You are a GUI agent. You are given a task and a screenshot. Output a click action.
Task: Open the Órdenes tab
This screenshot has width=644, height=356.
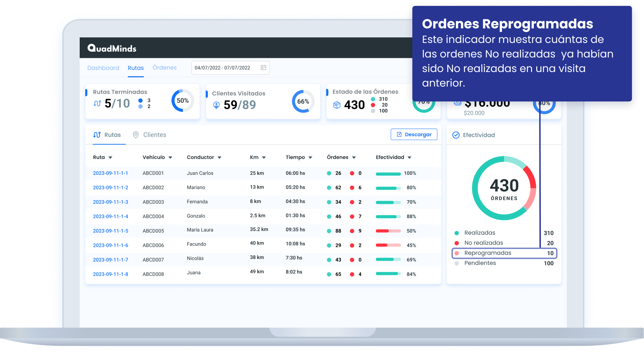point(165,68)
